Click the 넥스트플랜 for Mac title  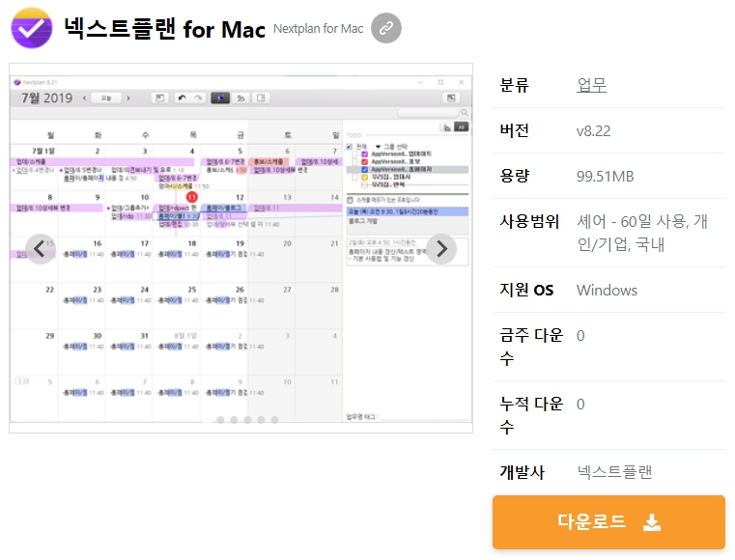point(164,29)
